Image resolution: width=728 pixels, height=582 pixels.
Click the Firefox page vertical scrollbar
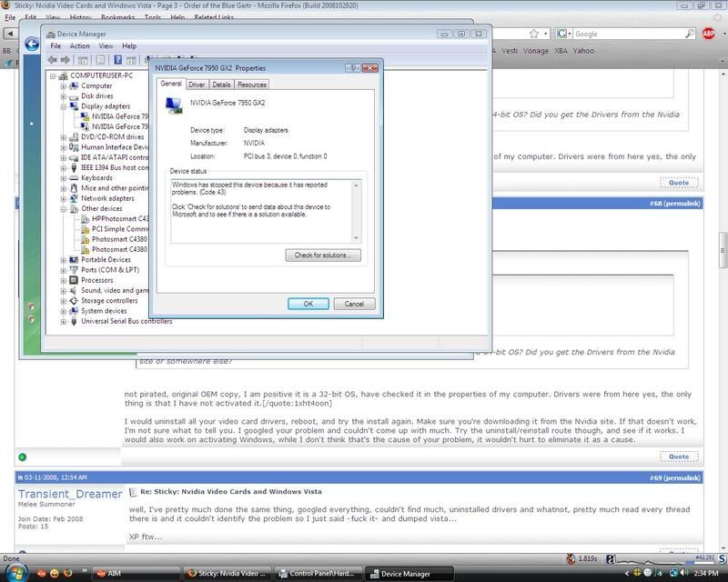[723, 251]
